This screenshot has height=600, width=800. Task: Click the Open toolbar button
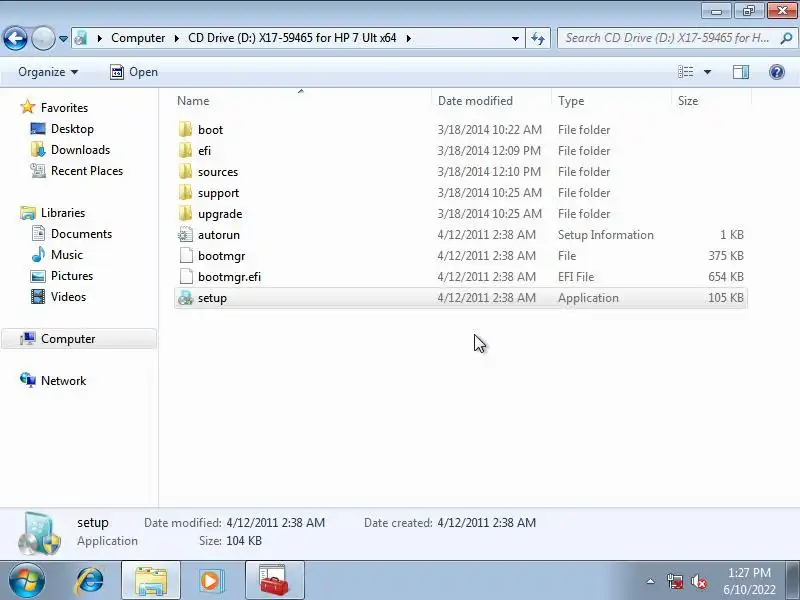(134, 72)
